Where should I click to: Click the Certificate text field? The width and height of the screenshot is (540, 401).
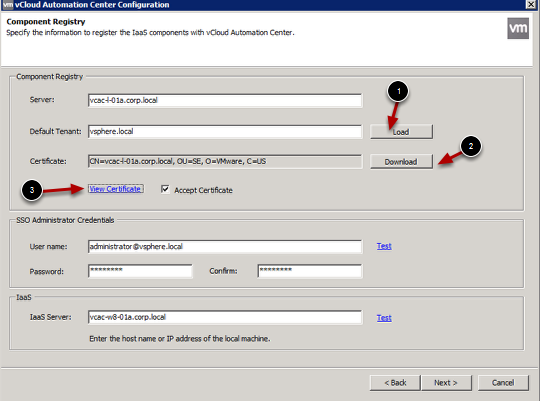(225, 161)
